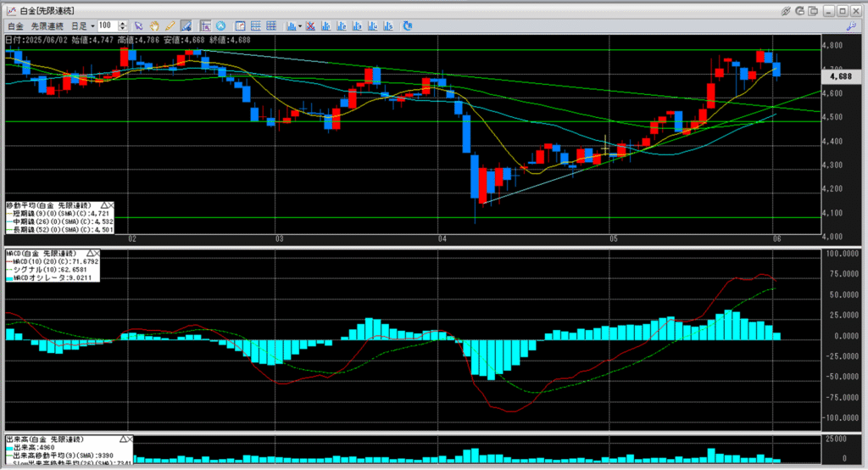
Task: Click the duplicate window icon in title bar
Action: 813,10
